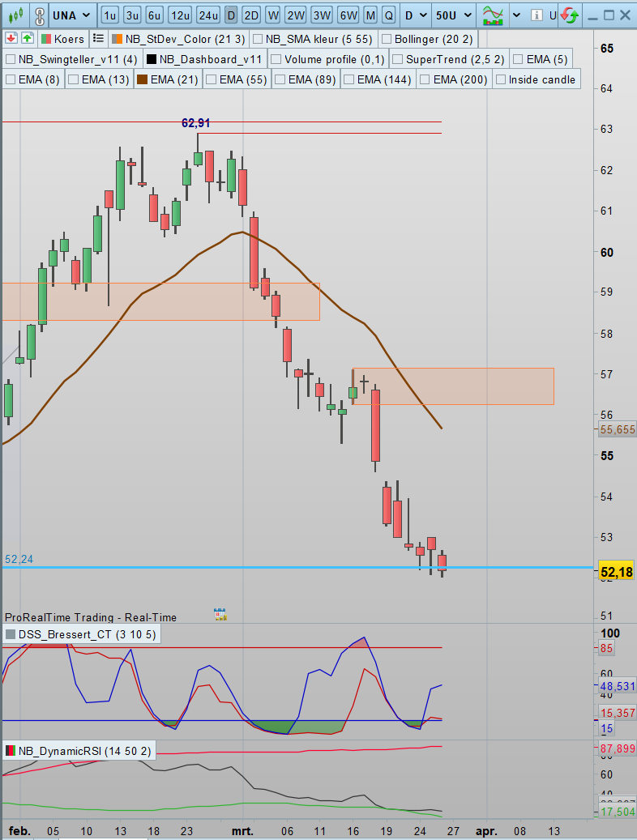The image size is (637, 840).
Task: Open the candlestick chart style icon
Action: pyautogui.click(x=16, y=15)
